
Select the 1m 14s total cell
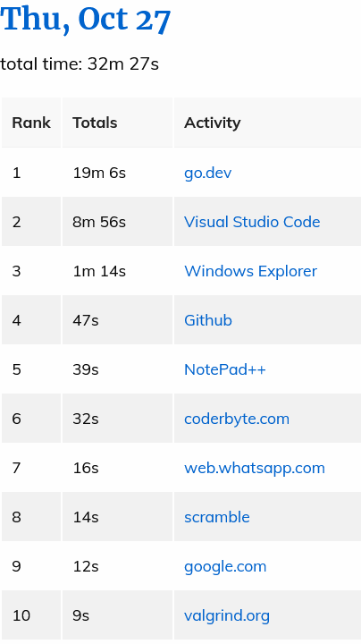point(117,271)
